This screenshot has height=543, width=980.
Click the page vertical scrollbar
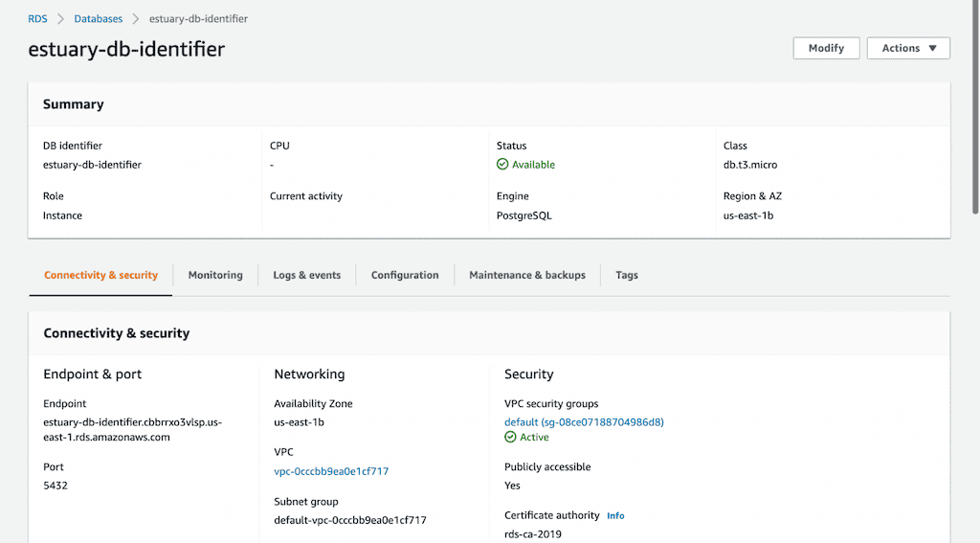(975, 107)
